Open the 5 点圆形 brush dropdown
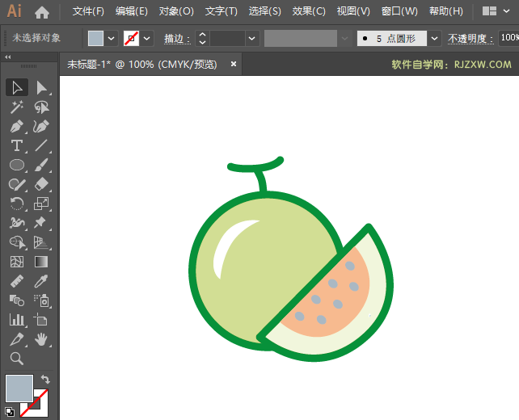The height and width of the screenshot is (420, 519). 435,38
